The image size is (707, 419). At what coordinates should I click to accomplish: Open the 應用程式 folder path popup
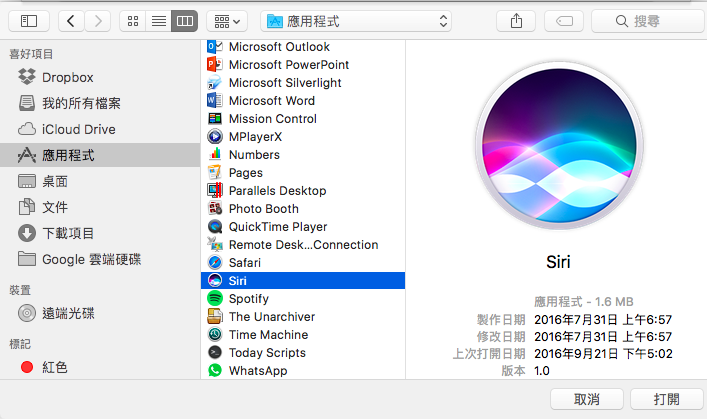click(356, 21)
